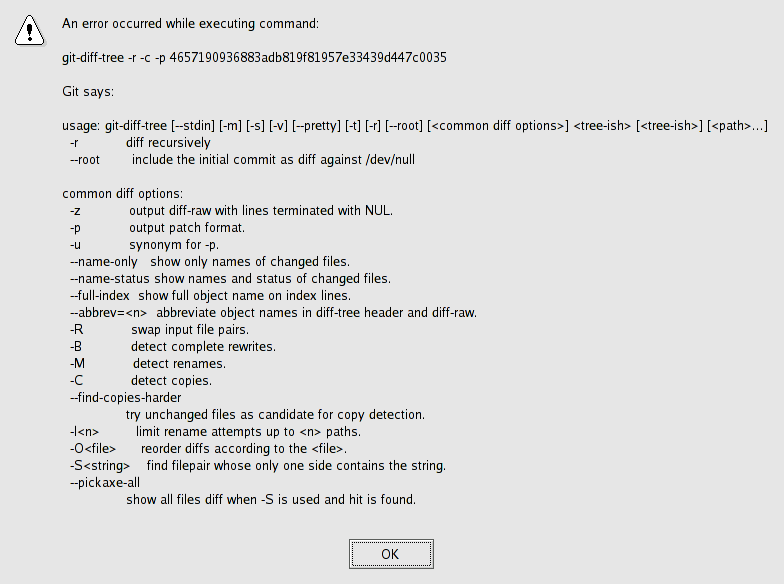The image size is (784, 584).
Task: Click the warning exclamation triangle icon
Action: (30, 30)
